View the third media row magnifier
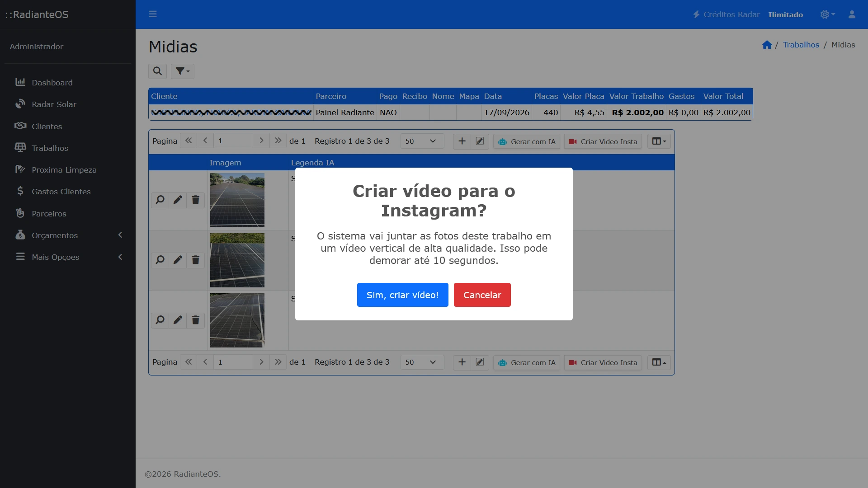Screen dimensions: 868x488 160,320
